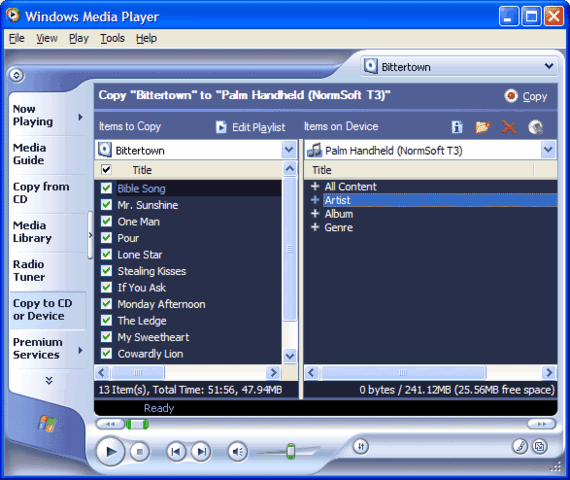Open the Play menu

79,38
